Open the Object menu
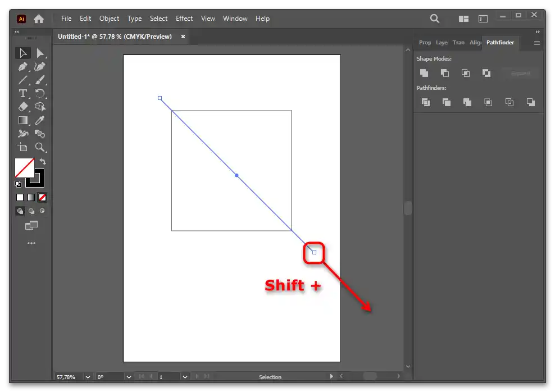This screenshot has width=555, height=392. tap(109, 19)
